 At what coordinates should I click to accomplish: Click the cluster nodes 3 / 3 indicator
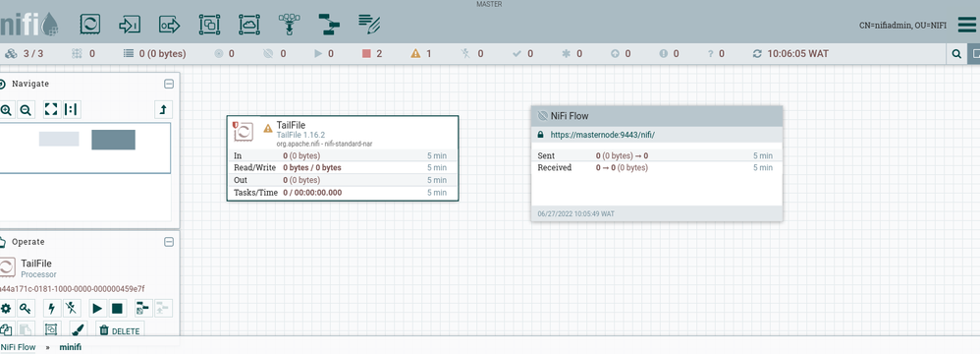(24, 54)
